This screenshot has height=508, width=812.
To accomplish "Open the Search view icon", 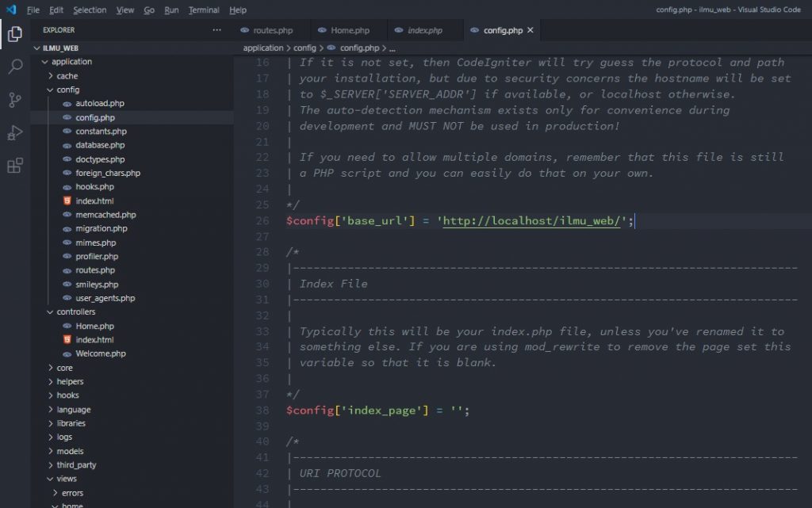I will coord(14,67).
